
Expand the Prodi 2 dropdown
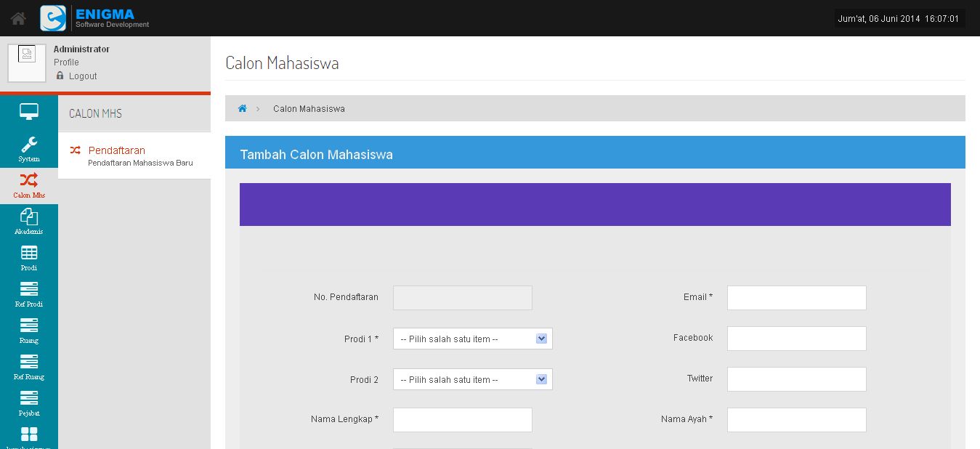pyautogui.click(x=472, y=379)
